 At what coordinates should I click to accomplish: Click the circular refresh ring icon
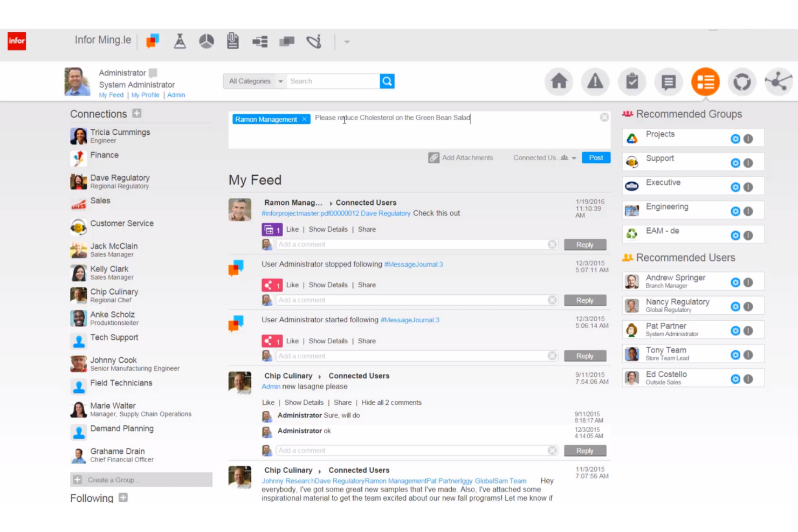coord(742,82)
